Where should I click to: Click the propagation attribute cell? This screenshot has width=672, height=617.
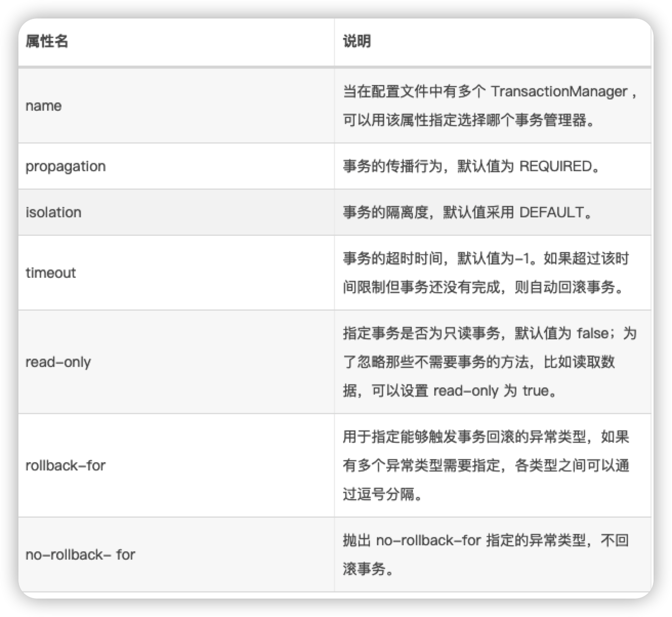(66, 166)
